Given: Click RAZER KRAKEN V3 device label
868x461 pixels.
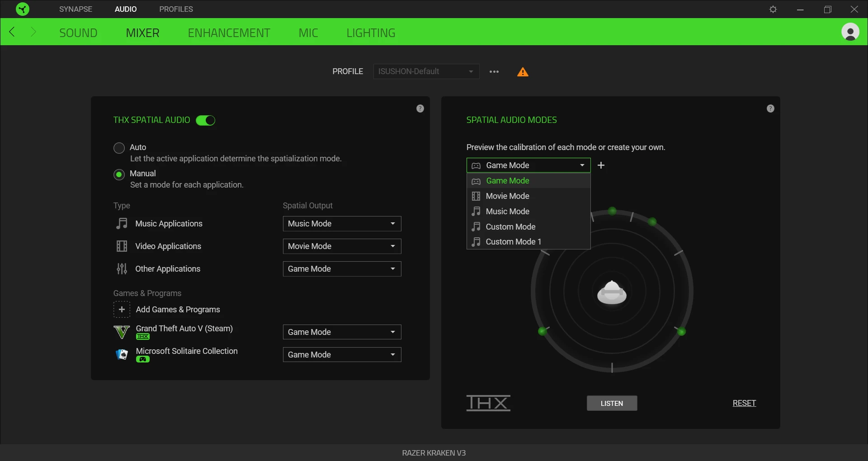Looking at the screenshot, I should 434,453.
